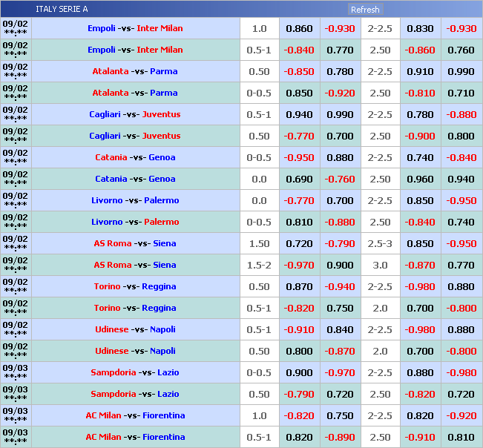483x448 pixels.
Task: Select -0.910 odds in Udinese vs Napoli row
Action: coord(299,329)
